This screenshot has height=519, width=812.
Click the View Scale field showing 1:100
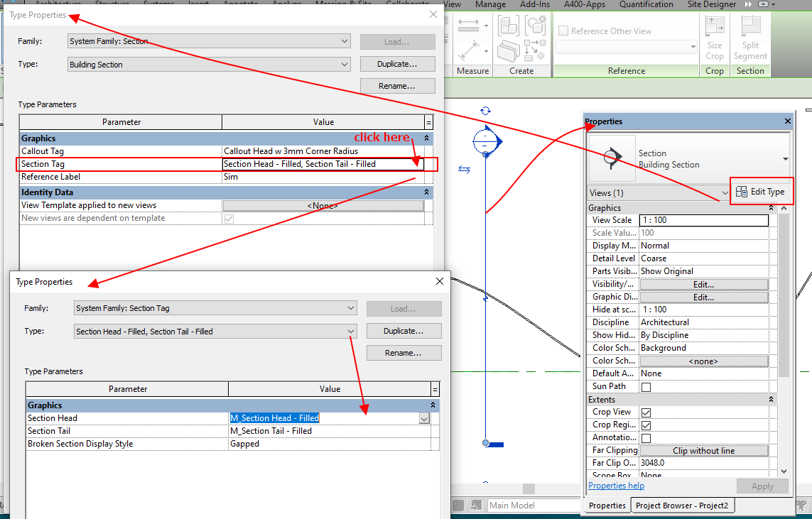pos(703,220)
